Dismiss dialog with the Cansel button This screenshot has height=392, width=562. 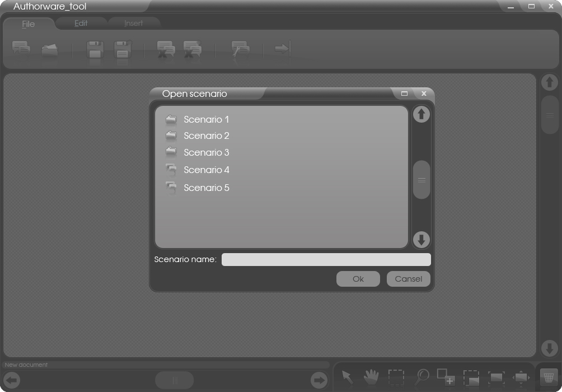[408, 279]
